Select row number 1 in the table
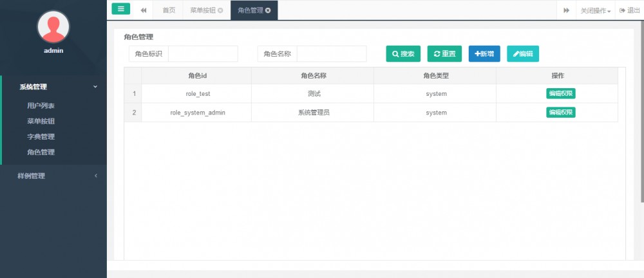This screenshot has width=644, height=278. coord(133,93)
